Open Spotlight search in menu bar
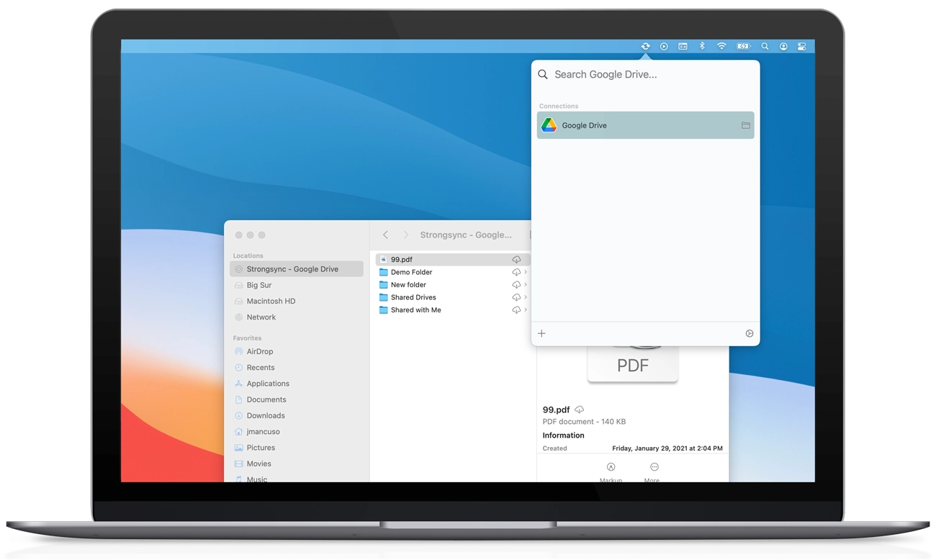 [765, 46]
